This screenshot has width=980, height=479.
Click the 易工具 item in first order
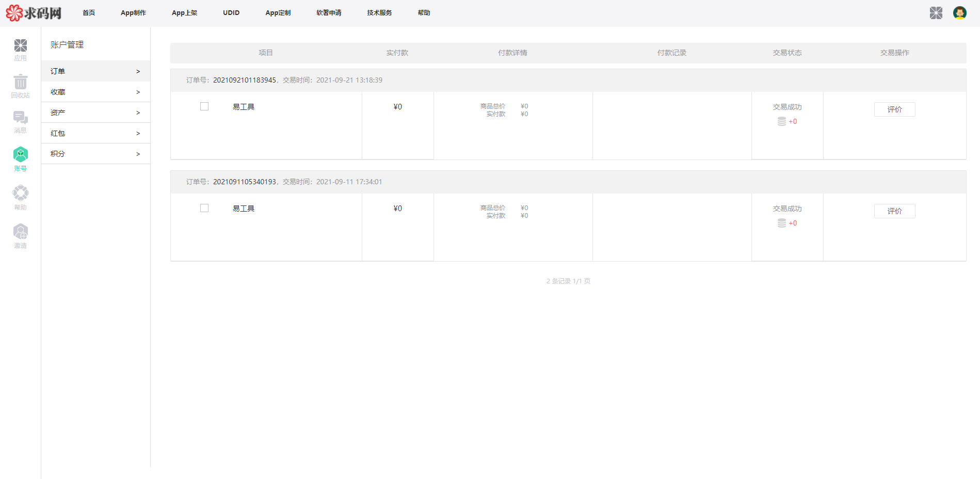(x=244, y=107)
